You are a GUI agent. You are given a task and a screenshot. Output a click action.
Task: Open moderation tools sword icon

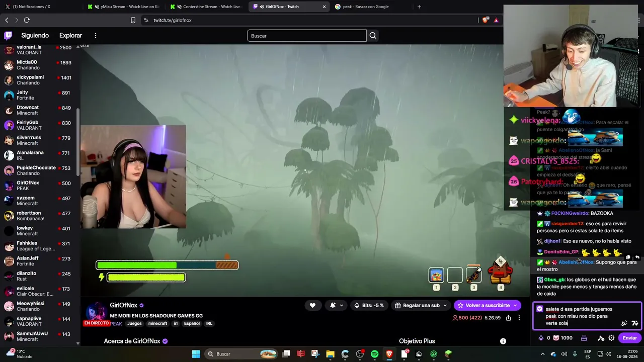pyautogui.click(x=601, y=338)
